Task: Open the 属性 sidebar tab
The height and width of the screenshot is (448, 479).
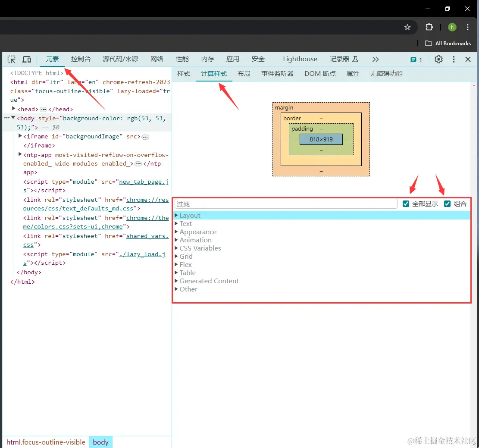Action: click(x=353, y=74)
